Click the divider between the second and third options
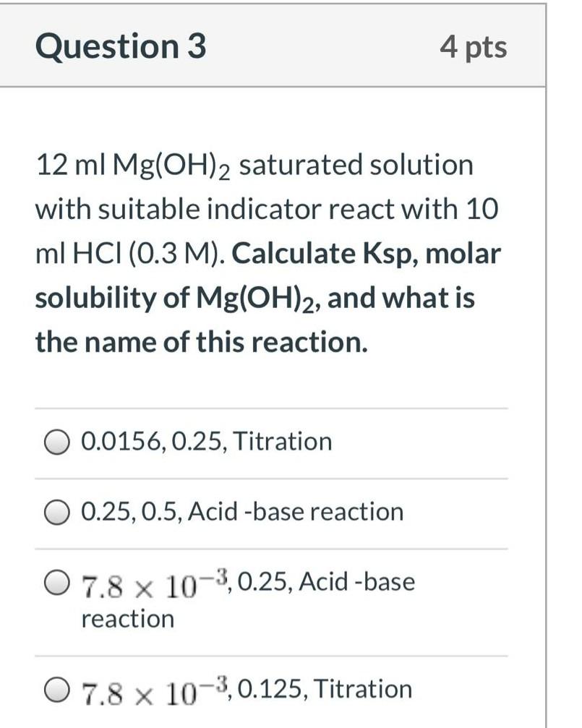The image size is (582, 728). (271, 546)
